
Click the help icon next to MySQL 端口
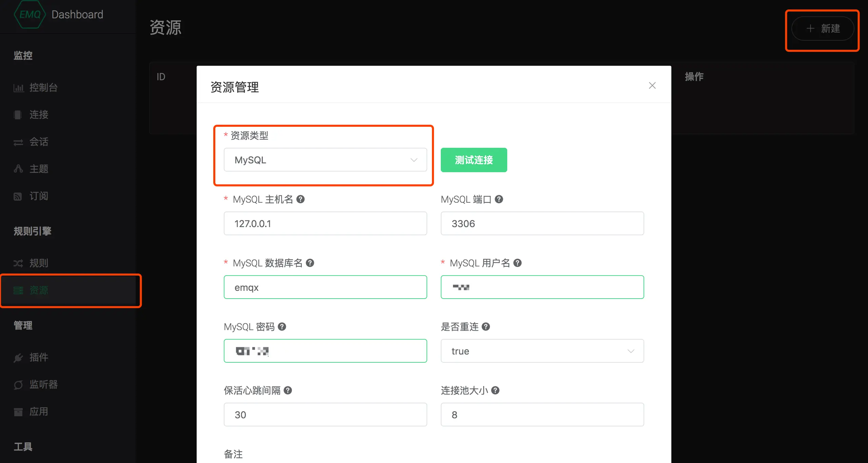click(x=499, y=199)
